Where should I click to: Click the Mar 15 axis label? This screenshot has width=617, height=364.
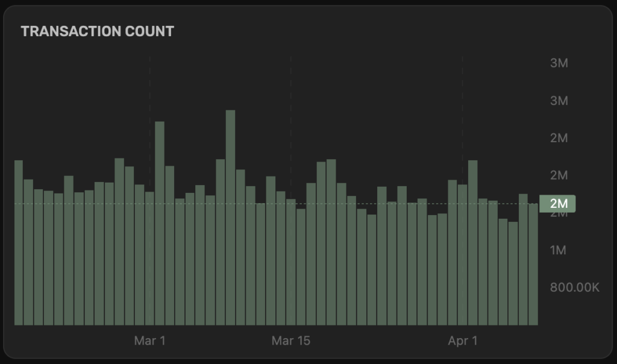coord(292,340)
